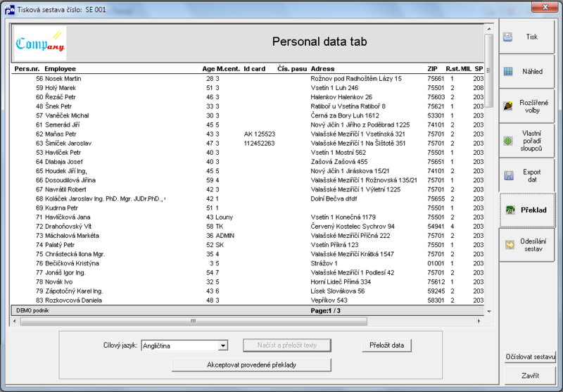The image size is (563, 392).
Task: Click the Louny cost center value
Action: pos(224,217)
